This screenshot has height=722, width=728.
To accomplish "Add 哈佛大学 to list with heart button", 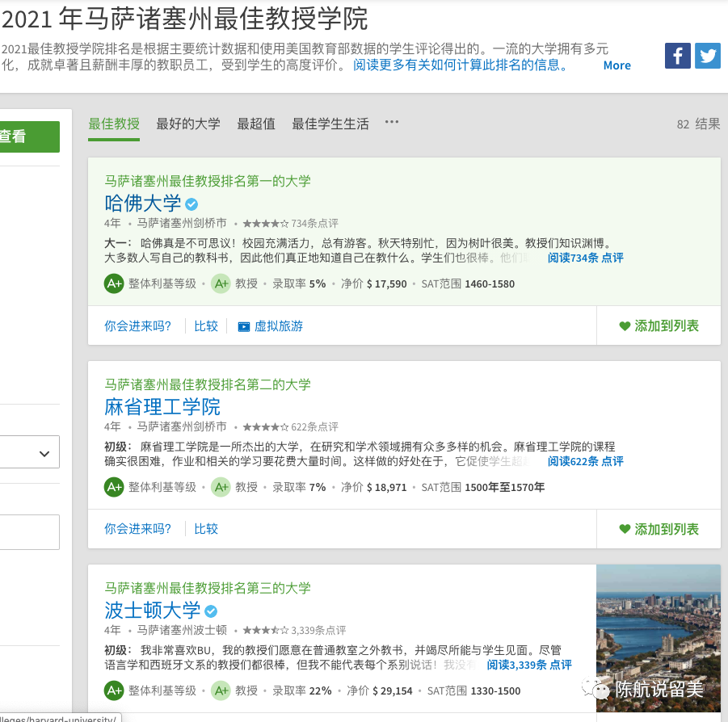I will (x=659, y=326).
